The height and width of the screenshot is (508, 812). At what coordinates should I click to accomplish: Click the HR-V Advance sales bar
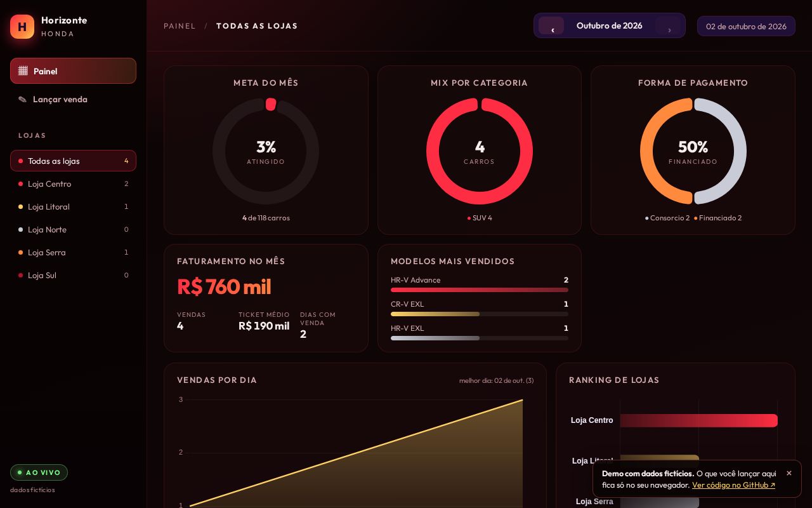pyautogui.click(x=480, y=290)
